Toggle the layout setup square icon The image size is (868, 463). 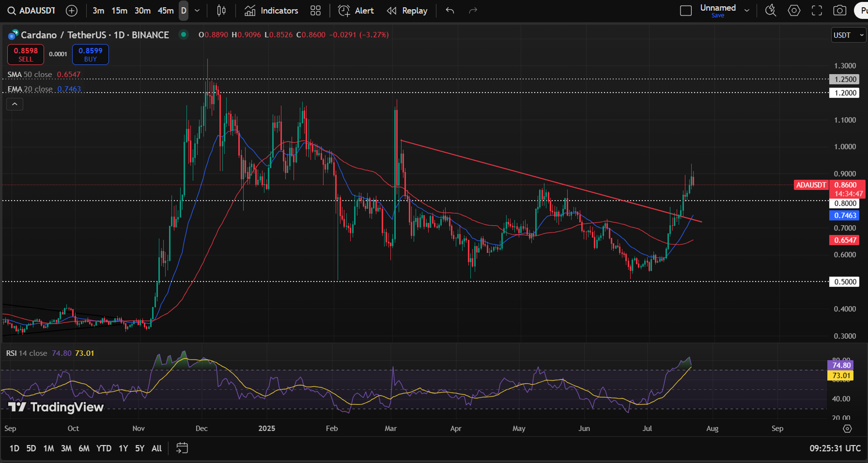[686, 11]
